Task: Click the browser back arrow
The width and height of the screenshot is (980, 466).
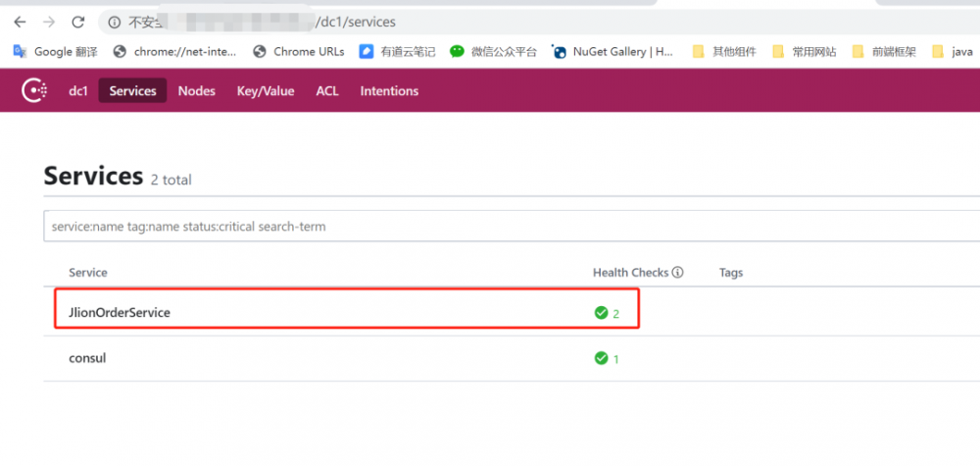Action: pyautogui.click(x=20, y=22)
